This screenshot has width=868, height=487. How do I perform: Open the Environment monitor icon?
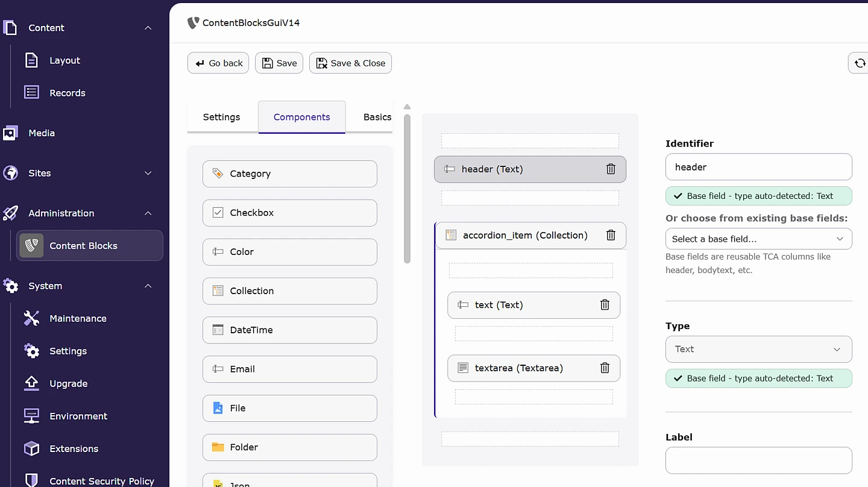(31, 416)
